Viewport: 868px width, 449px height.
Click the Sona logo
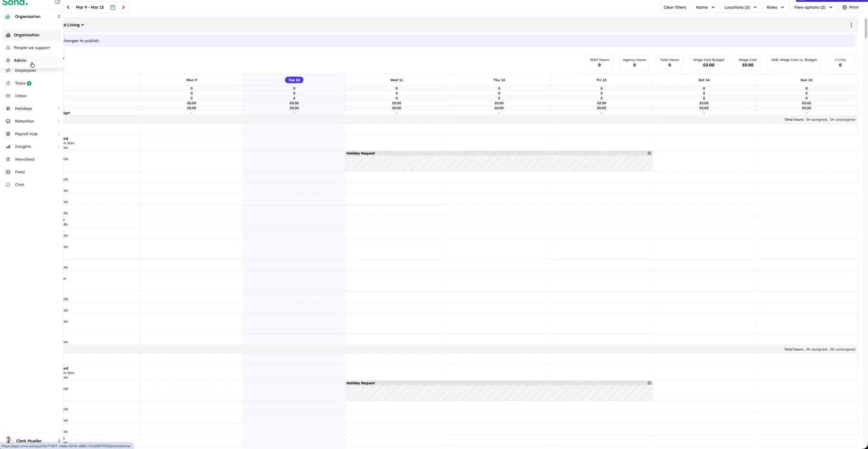tap(15, 3)
